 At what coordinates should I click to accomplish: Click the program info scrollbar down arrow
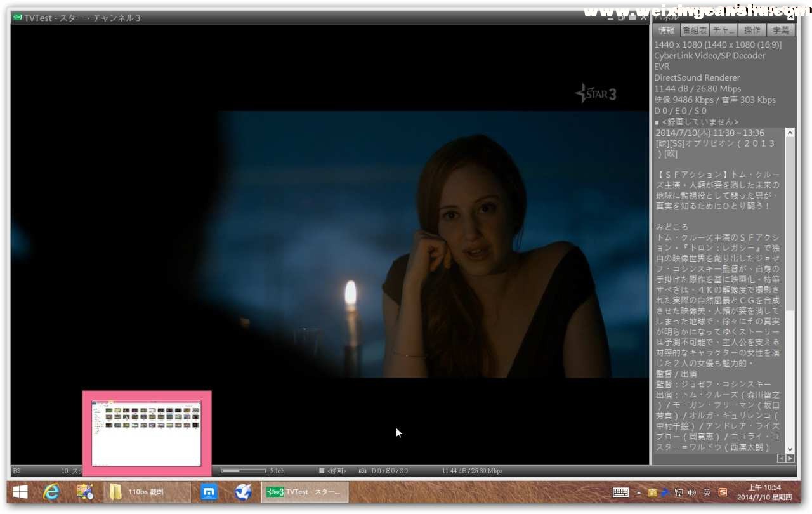(x=790, y=449)
